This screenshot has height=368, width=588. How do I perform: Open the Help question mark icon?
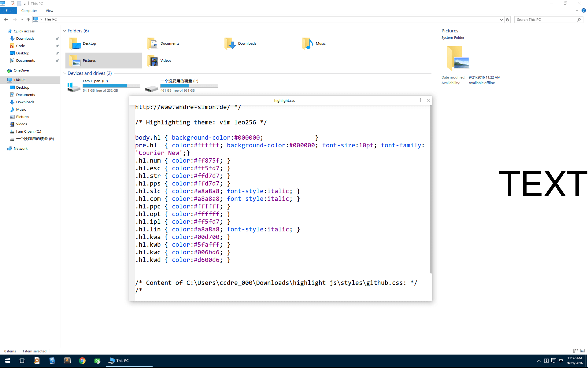coord(583,10)
